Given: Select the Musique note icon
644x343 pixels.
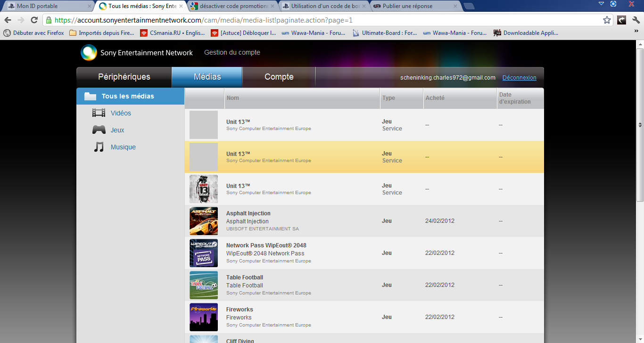Looking at the screenshot, I should pyautogui.click(x=99, y=147).
